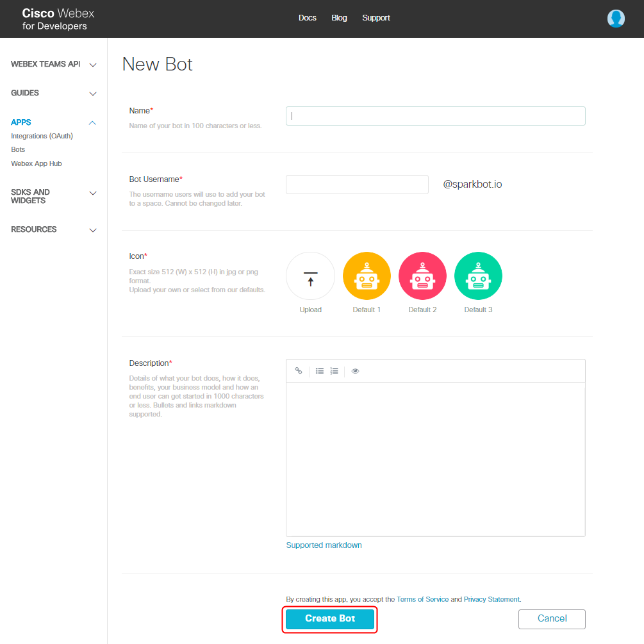Click the Bot Username input field
Viewport: 644px width, 644px height.
point(357,185)
